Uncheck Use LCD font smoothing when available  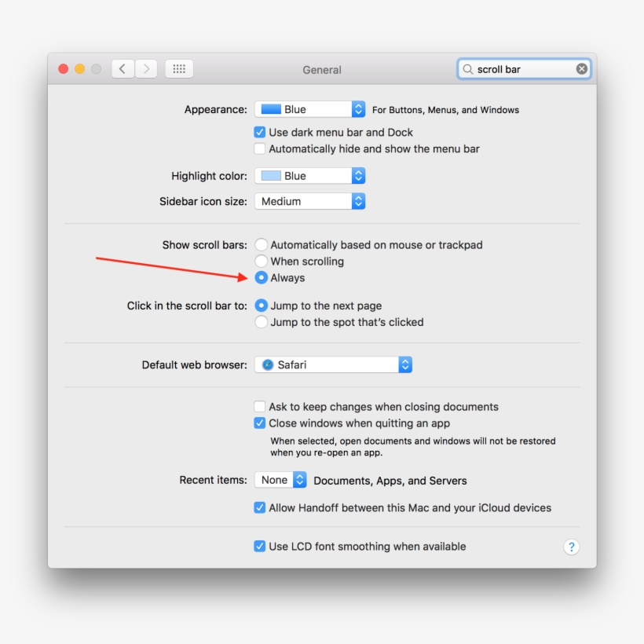[x=259, y=546]
